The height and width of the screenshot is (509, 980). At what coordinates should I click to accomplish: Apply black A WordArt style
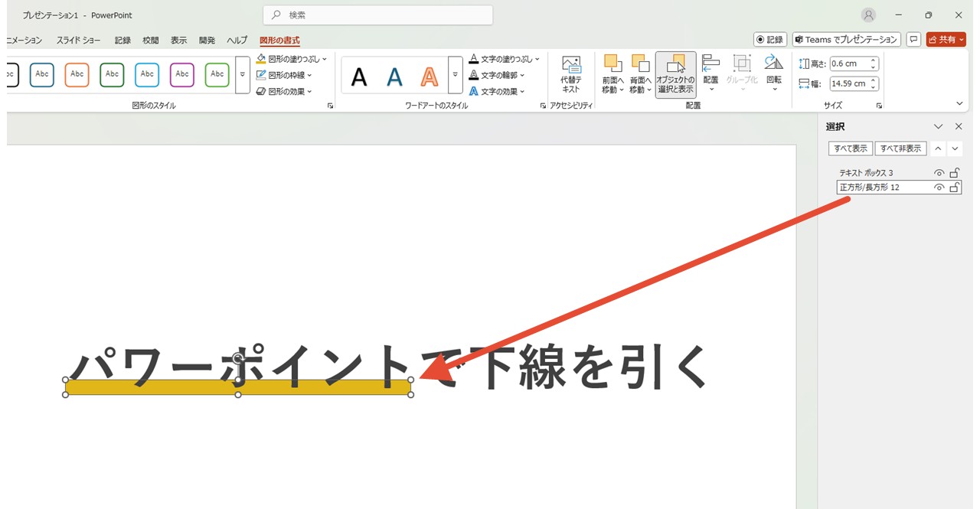359,76
